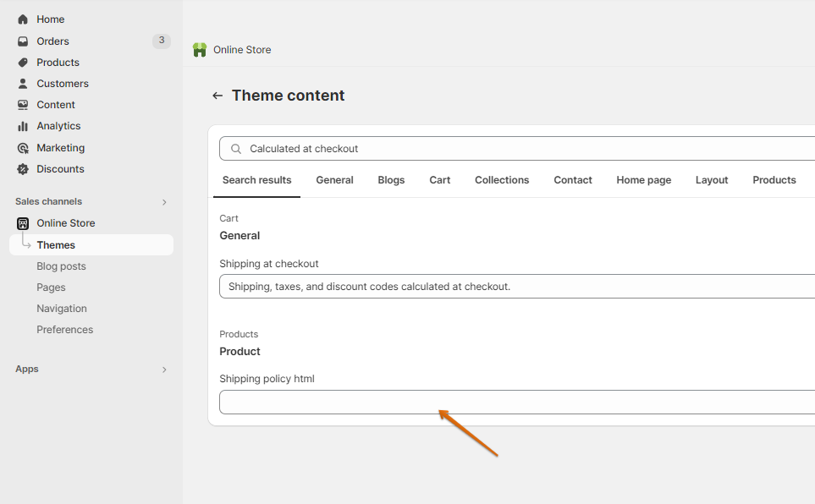
Task: Select the Customers person icon
Action: point(23,84)
